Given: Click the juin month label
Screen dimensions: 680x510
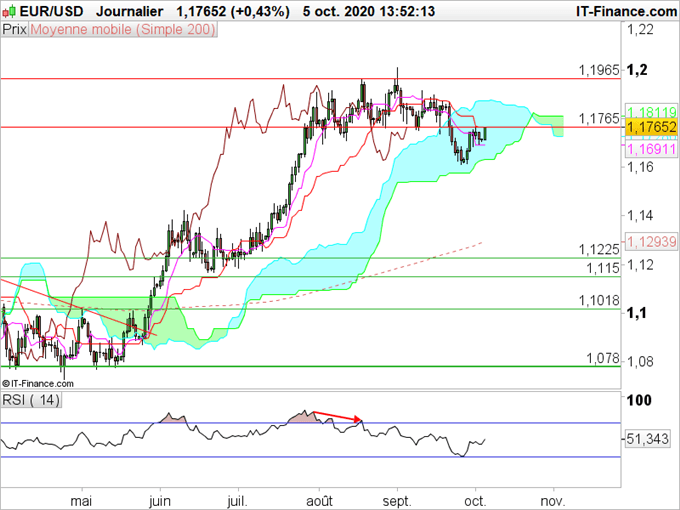Looking at the screenshot, I should coord(160,501).
